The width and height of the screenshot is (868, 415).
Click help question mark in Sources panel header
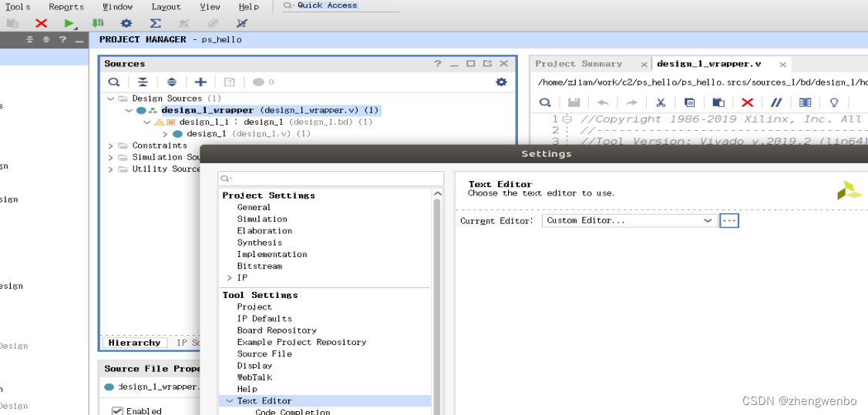(x=437, y=64)
